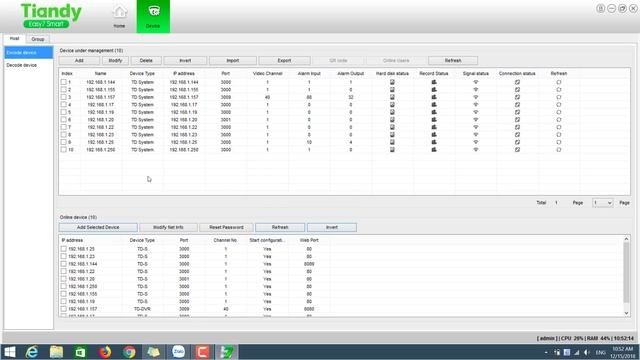Check managed device row 1 (192.168.1.144)
This screenshot has height=360, width=640.
(x=64, y=82)
